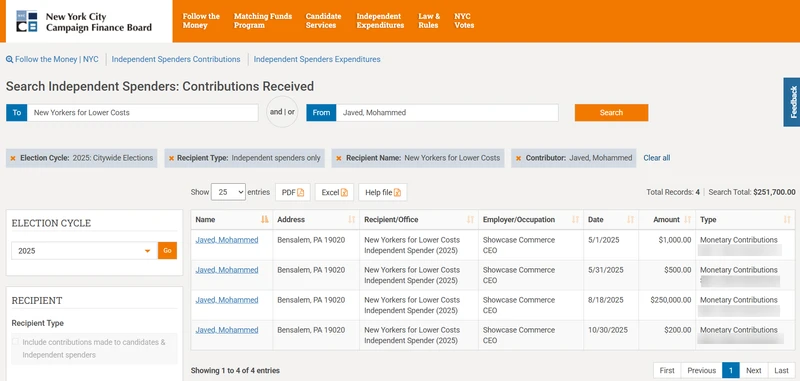
Task: Remove the Election Cycle filter x icon
Action: (x=13, y=159)
